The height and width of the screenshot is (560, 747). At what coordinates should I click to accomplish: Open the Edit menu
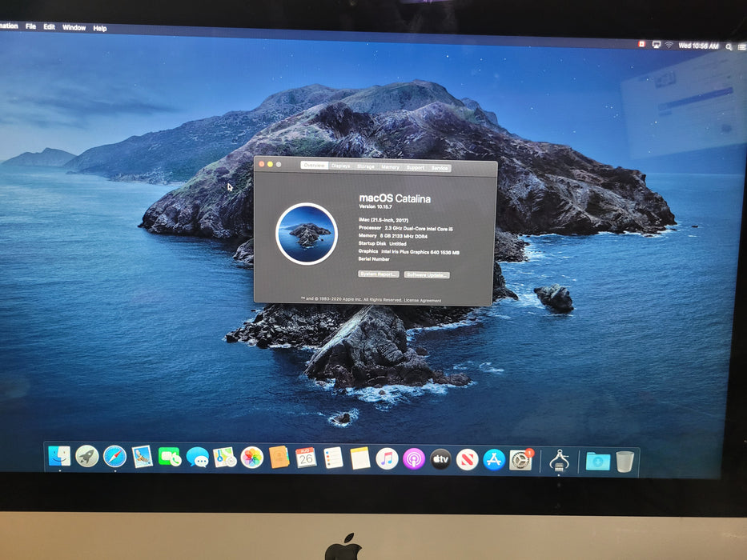click(49, 26)
